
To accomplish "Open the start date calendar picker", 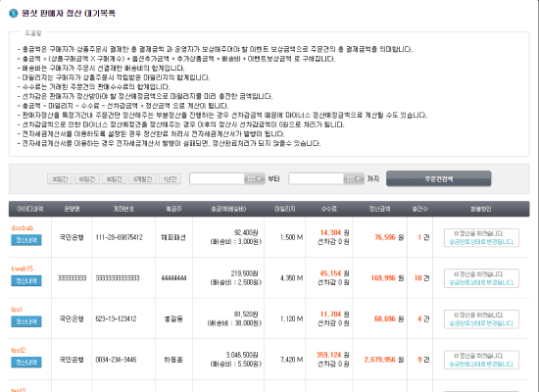I will (x=255, y=178).
